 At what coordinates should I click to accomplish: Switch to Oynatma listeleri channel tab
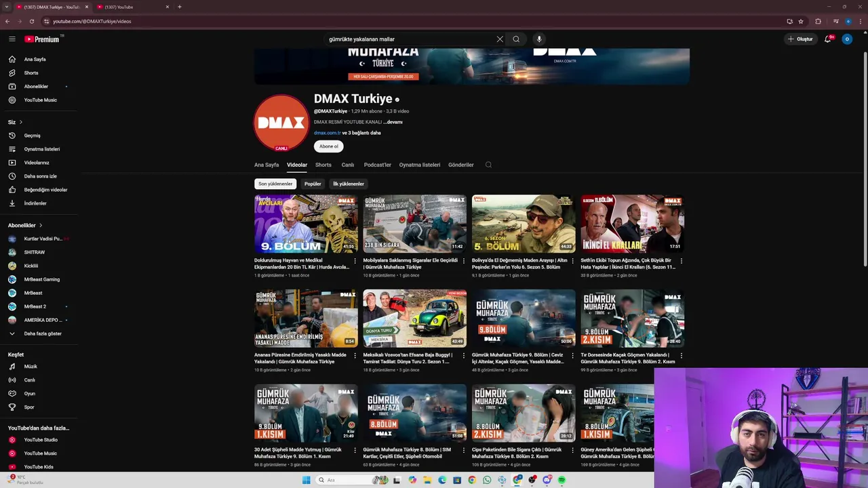tap(420, 165)
